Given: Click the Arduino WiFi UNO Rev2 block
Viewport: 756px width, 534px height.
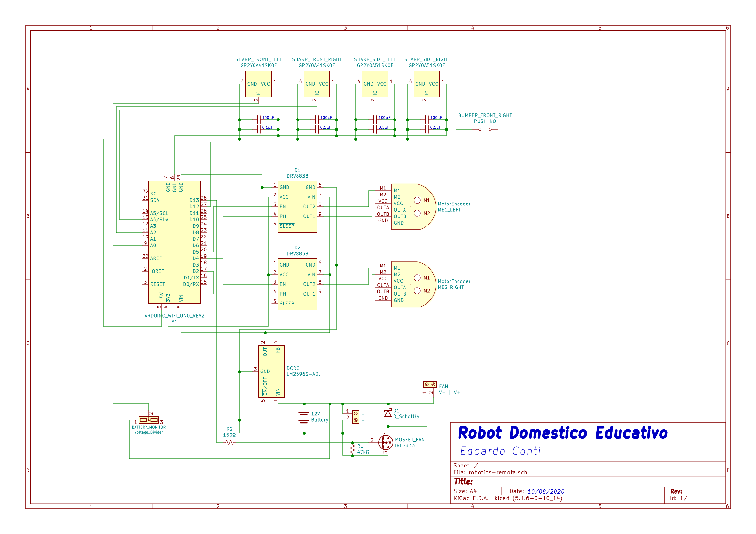Looking at the screenshot, I should click(x=175, y=242).
